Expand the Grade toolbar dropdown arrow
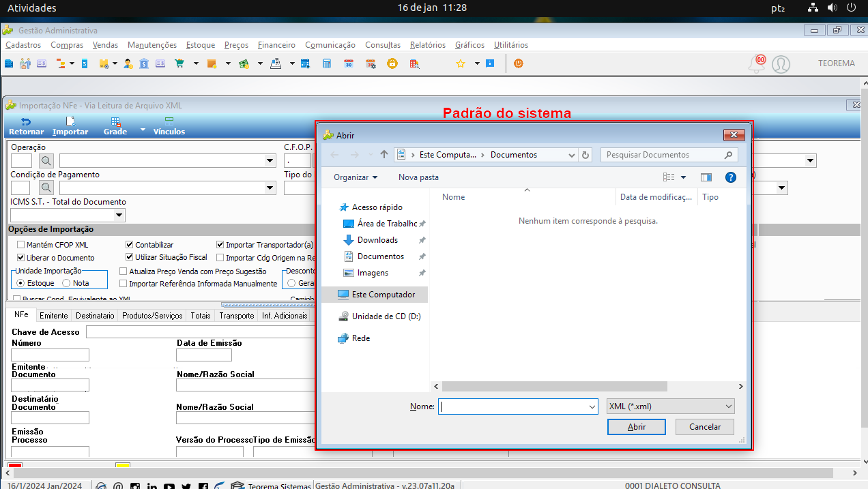 click(143, 129)
